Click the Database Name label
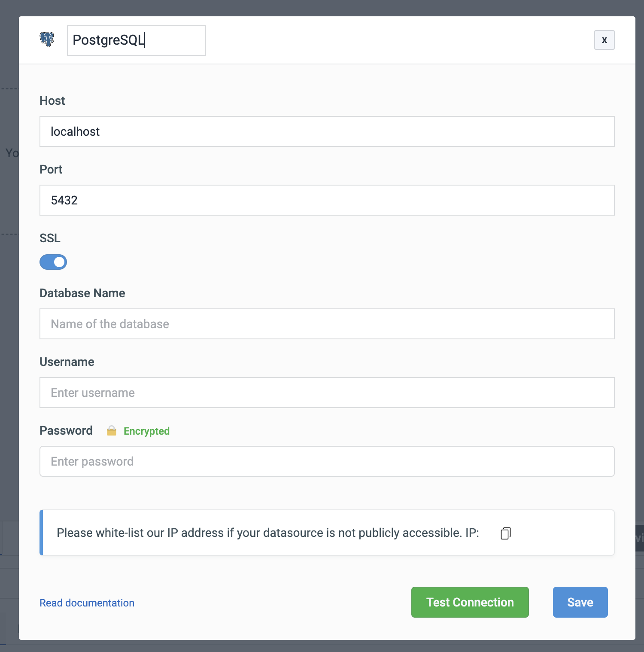This screenshot has height=652, width=644. point(82,293)
